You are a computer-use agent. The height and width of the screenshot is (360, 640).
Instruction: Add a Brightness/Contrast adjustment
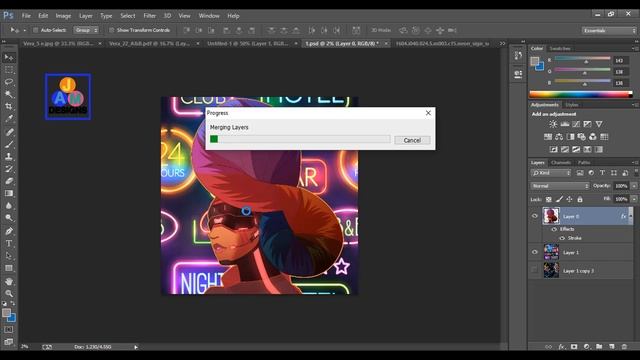pyautogui.click(x=553, y=124)
